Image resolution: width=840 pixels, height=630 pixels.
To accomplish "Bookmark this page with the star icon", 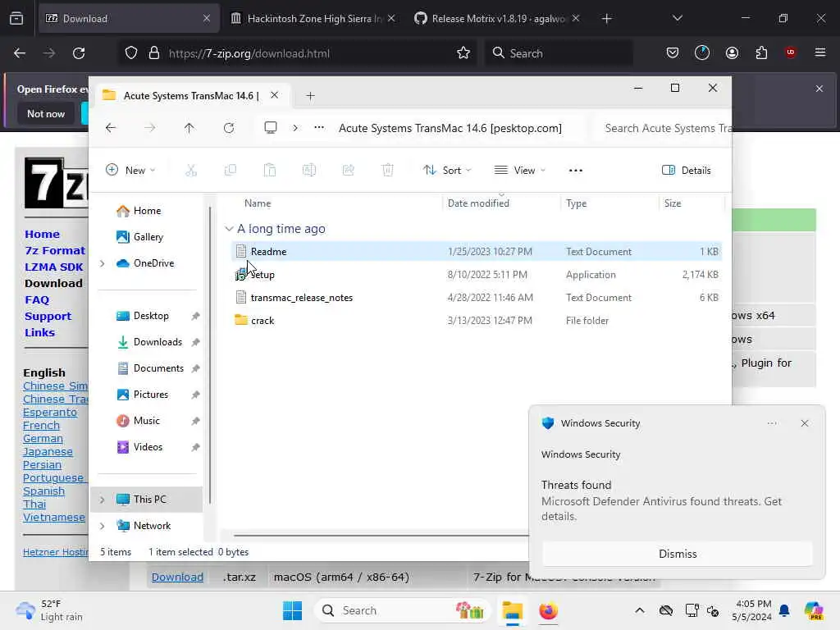I will coord(463,53).
